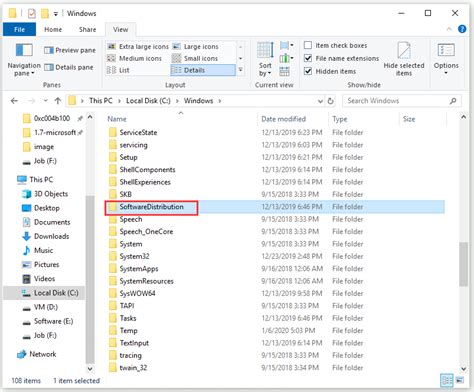
Task: Switch to the Home ribbon tab
Action: coord(53,29)
